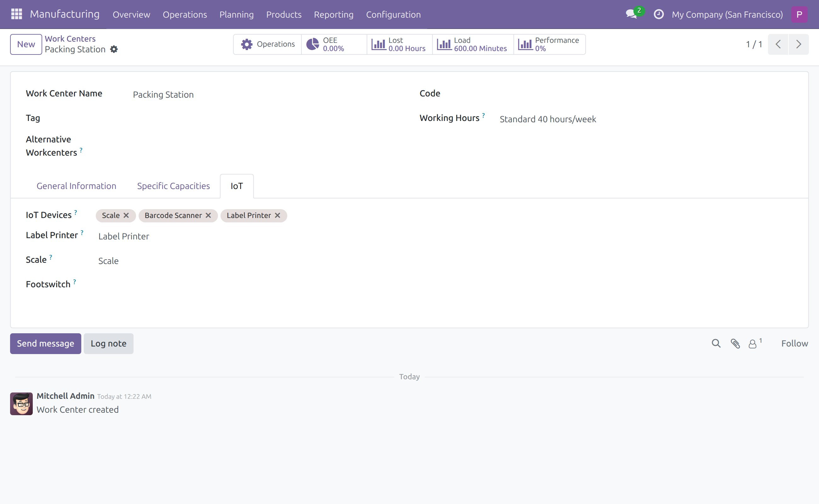Click the gear icon beside Packing Station
This screenshot has height=504, width=819.
(x=114, y=49)
